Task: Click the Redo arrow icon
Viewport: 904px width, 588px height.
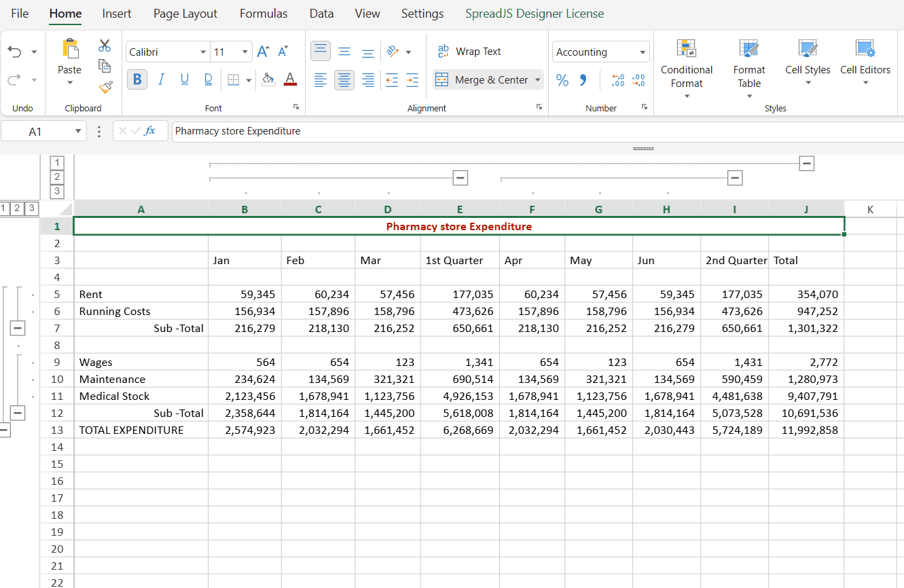Action: tap(15, 80)
